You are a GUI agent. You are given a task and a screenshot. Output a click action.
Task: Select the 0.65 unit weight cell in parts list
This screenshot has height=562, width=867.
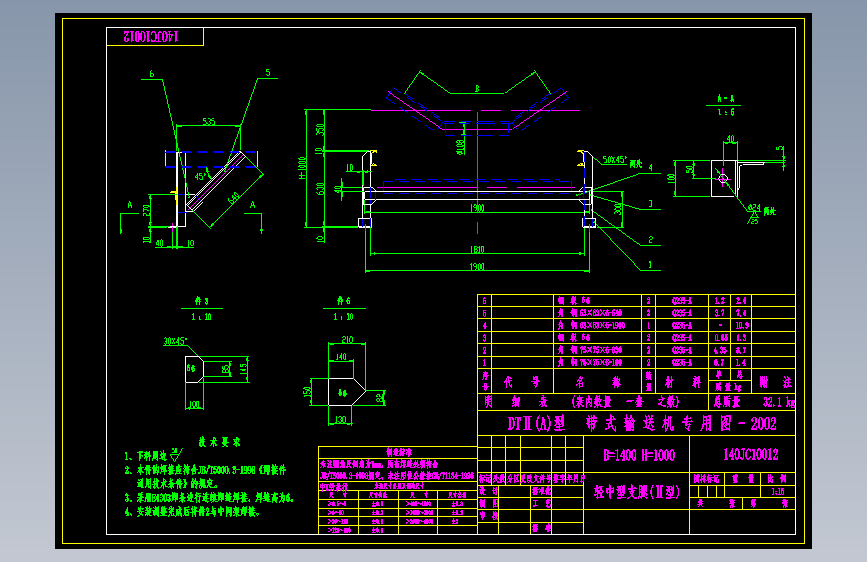pos(720,337)
